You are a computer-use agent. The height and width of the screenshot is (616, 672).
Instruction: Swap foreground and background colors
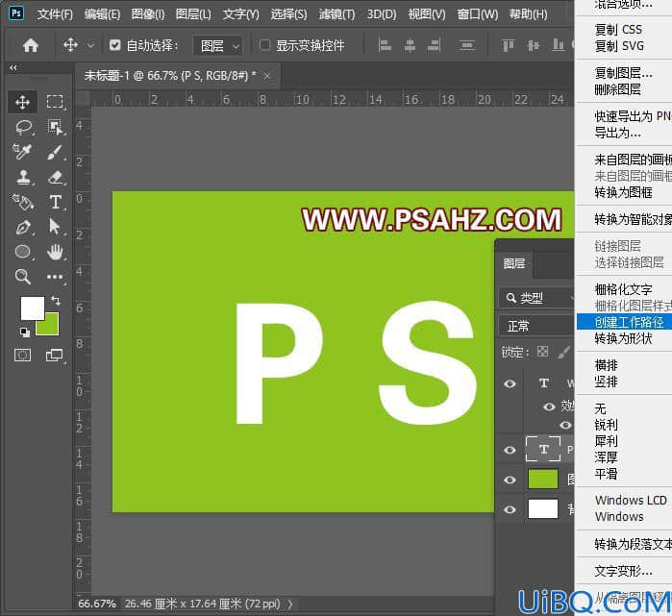click(56, 300)
